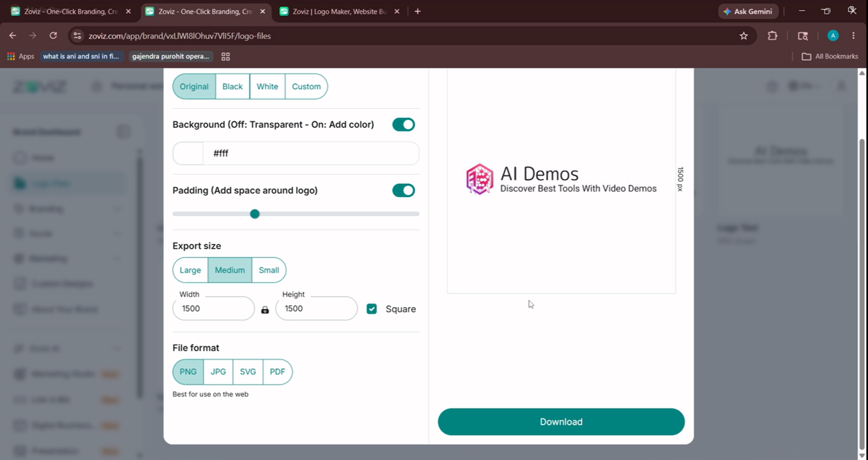The image size is (868, 460).
Task: Select the Custom logo color option
Action: pyautogui.click(x=306, y=86)
